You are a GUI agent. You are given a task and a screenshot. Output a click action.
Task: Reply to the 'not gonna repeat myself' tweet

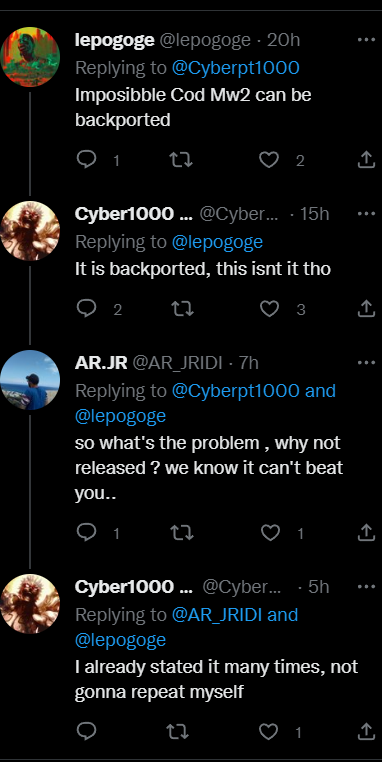87,731
